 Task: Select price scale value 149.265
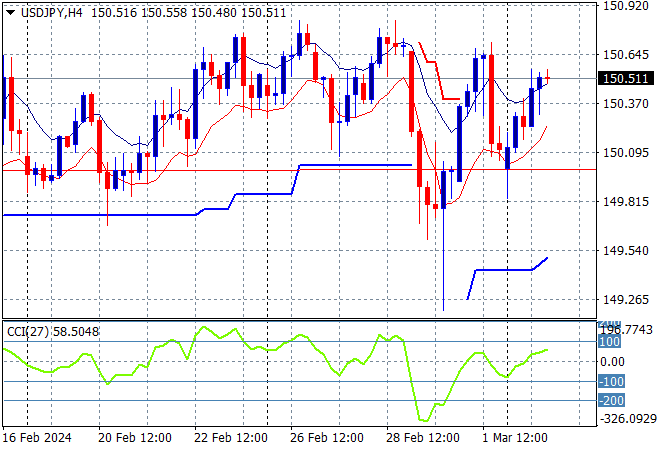click(626, 299)
